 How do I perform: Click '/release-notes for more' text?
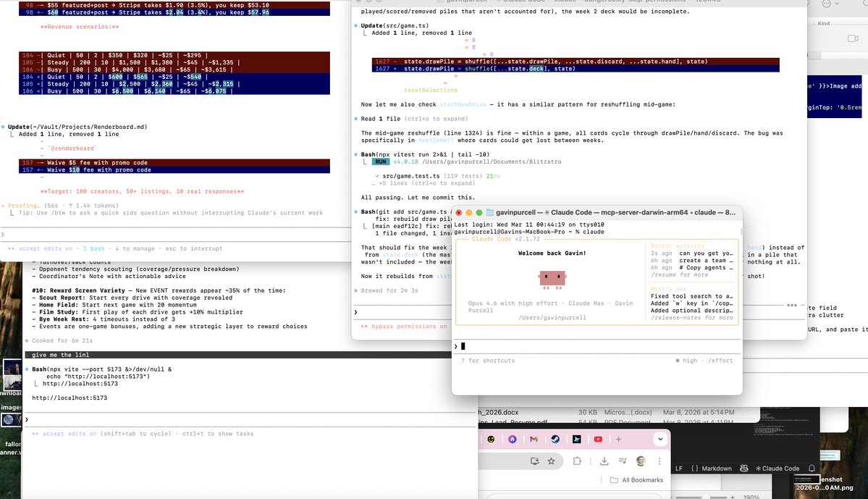(691, 318)
